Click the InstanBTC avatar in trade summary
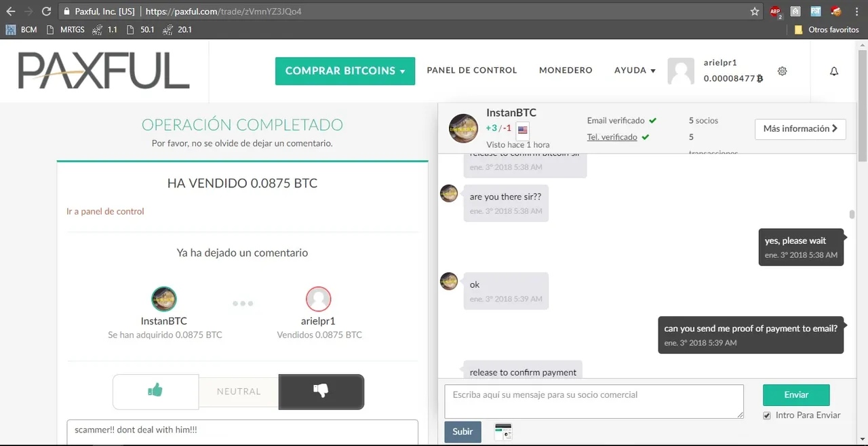Image resolution: width=868 pixels, height=446 pixels. 164,299
